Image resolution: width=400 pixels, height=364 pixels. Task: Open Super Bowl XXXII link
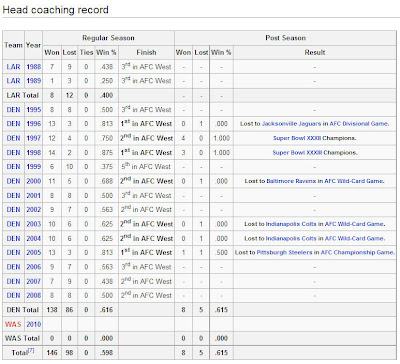click(x=297, y=138)
